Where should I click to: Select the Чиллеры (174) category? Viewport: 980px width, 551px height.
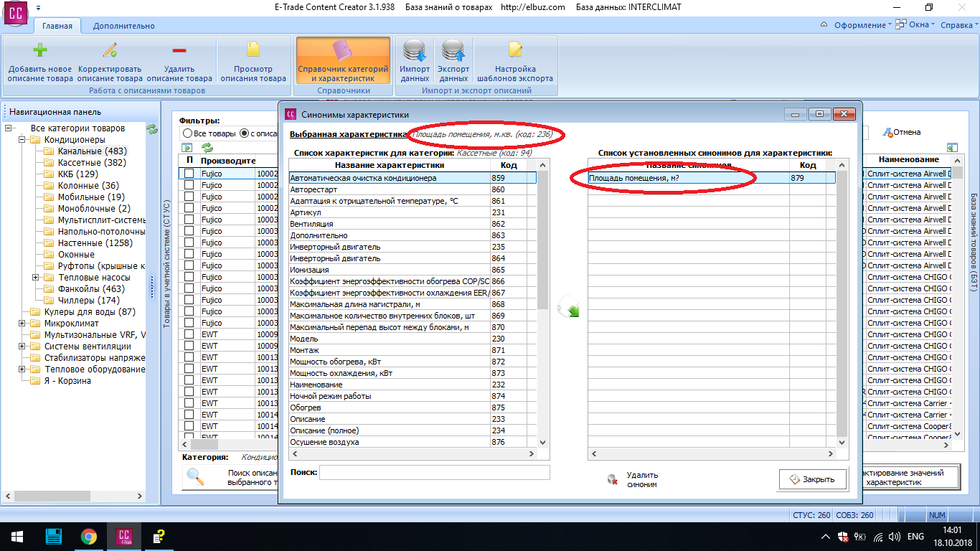click(88, 301)
